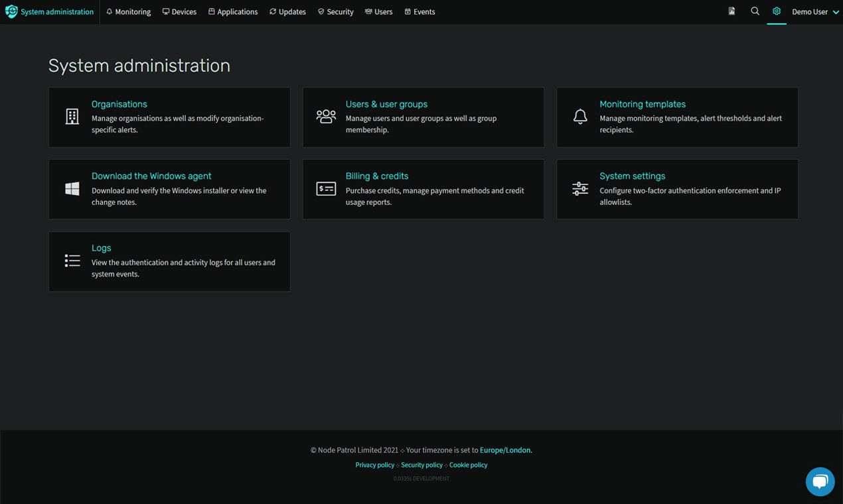The width and height of the screenshot is (843, 504).
Task: Open the Privacy policy link
Action: click(x=374, y=465)
